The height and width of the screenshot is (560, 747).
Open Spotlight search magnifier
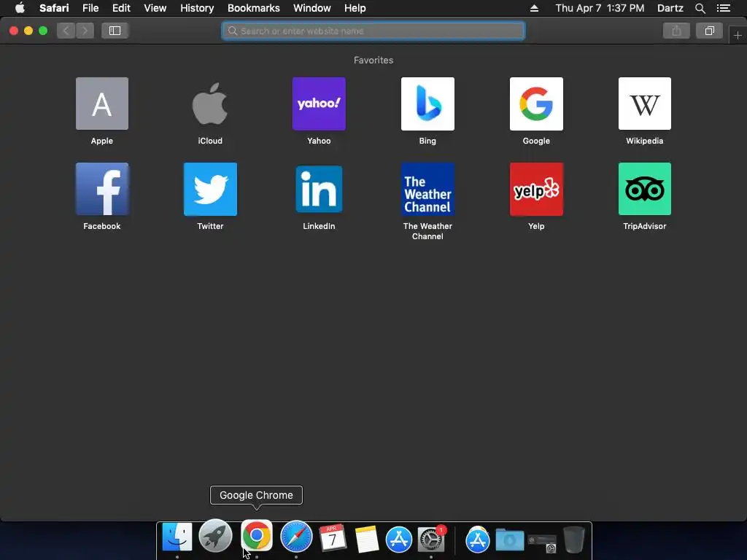point(700,8)
